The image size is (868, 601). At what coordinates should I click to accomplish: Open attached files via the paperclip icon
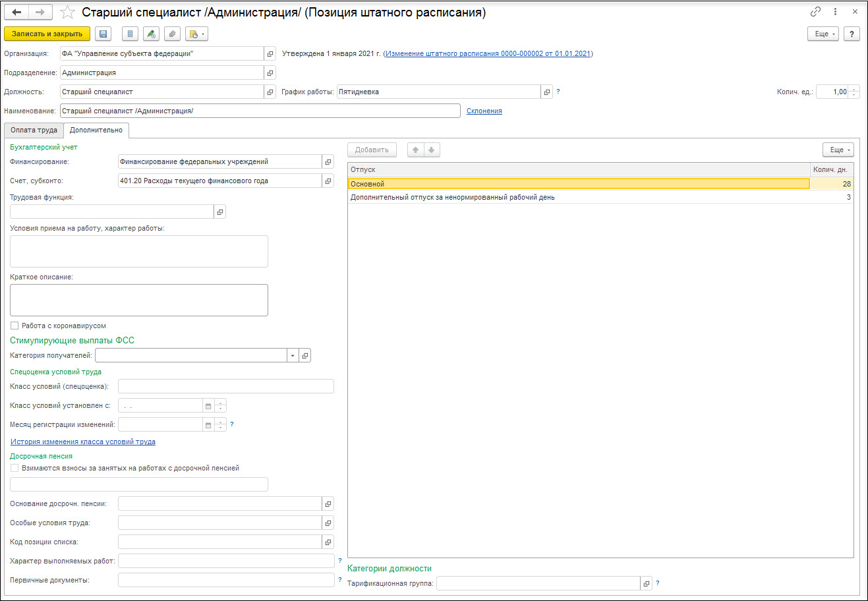coord(172,34)
